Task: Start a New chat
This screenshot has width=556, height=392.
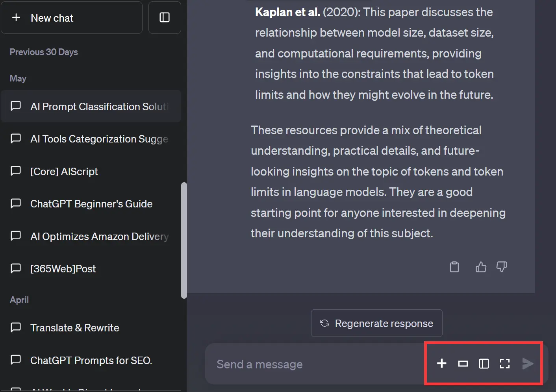Action: pos(71,17)
